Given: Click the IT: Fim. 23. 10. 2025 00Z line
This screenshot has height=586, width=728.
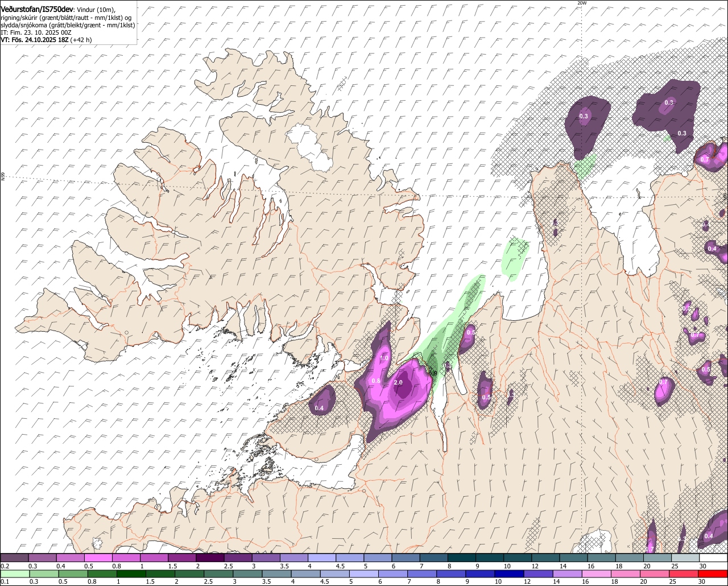Looking at the screenshot, I should pyautogui.click(x=36, y=32).
